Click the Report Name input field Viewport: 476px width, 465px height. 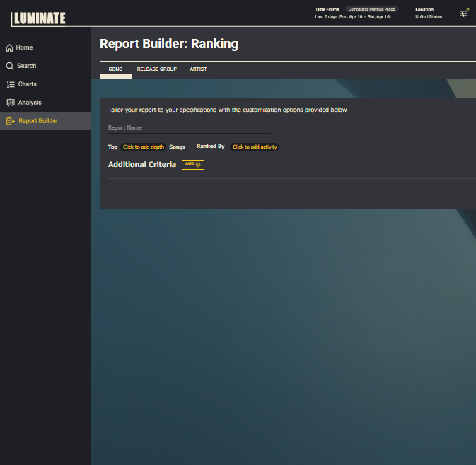point(189,128)
